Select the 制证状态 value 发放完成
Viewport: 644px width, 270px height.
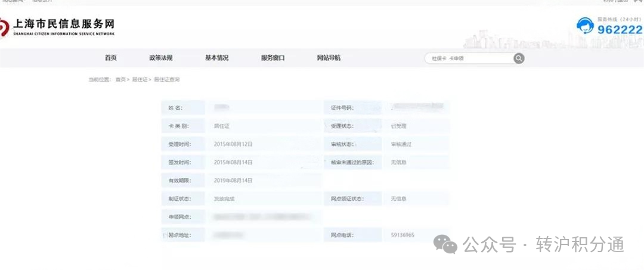pos(224,198)
